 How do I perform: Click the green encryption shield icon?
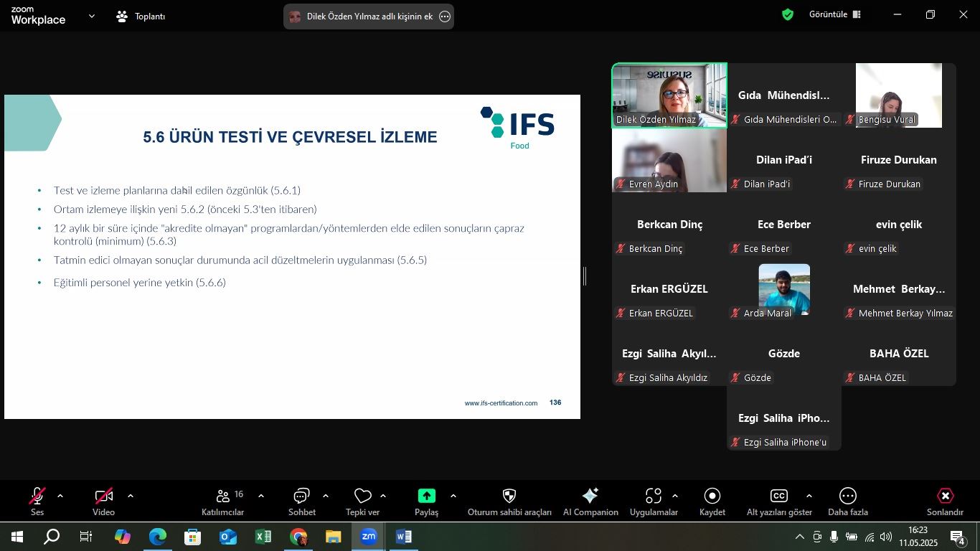[788, 15]
